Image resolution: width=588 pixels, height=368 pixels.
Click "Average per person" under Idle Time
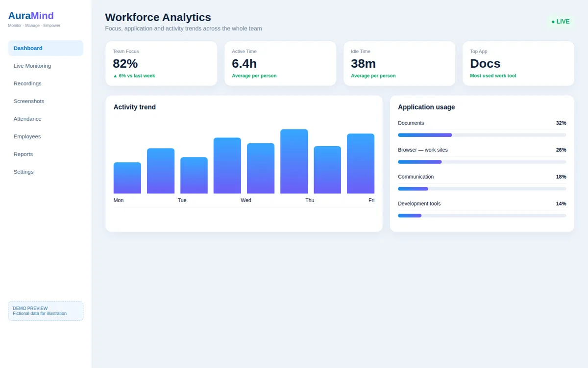(373, 76)
